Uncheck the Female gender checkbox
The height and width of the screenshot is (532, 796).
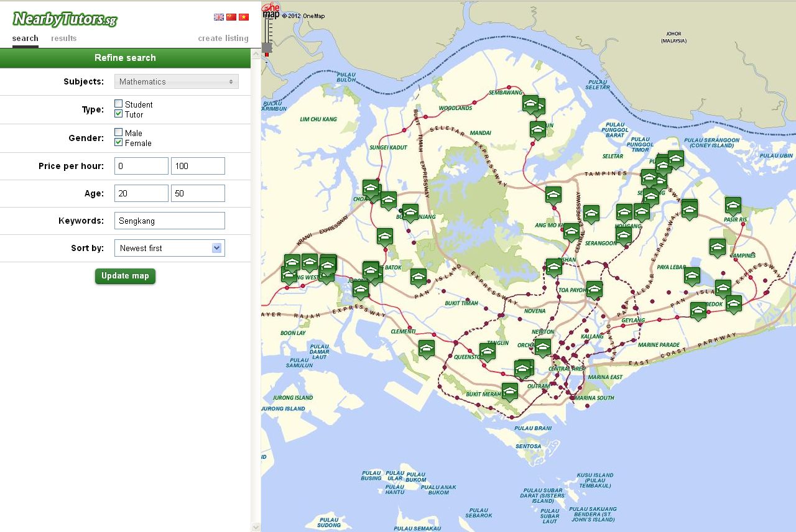point(118,142)
